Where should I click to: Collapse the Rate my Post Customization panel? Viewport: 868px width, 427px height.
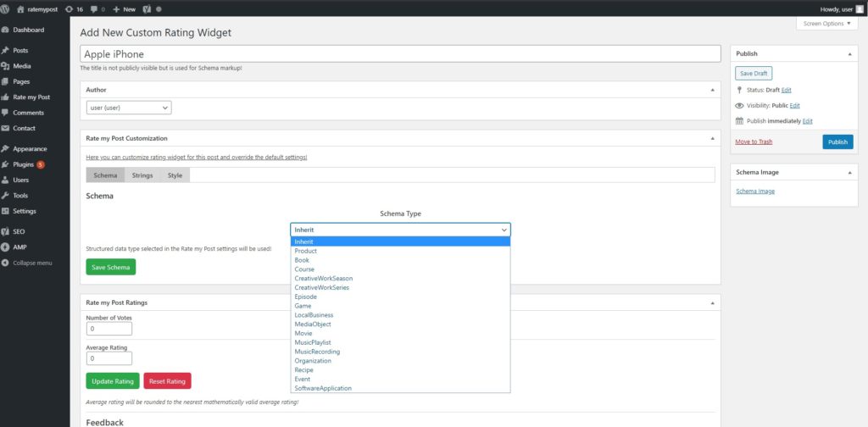712,138
